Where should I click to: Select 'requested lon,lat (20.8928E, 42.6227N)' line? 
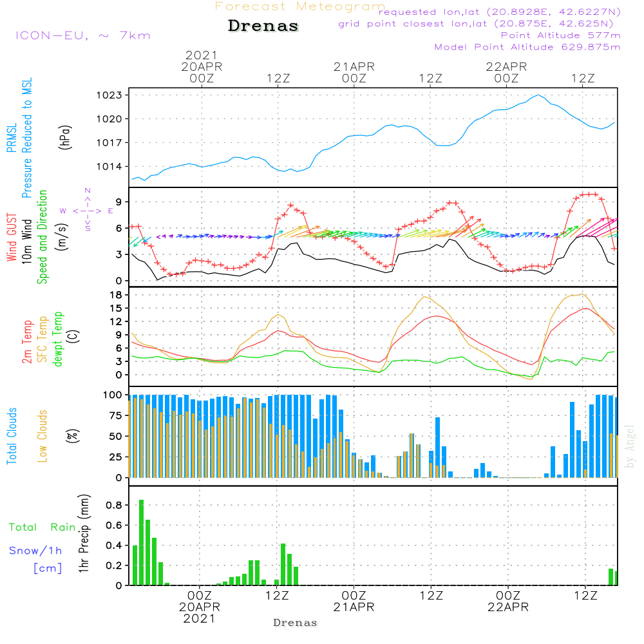499,12
